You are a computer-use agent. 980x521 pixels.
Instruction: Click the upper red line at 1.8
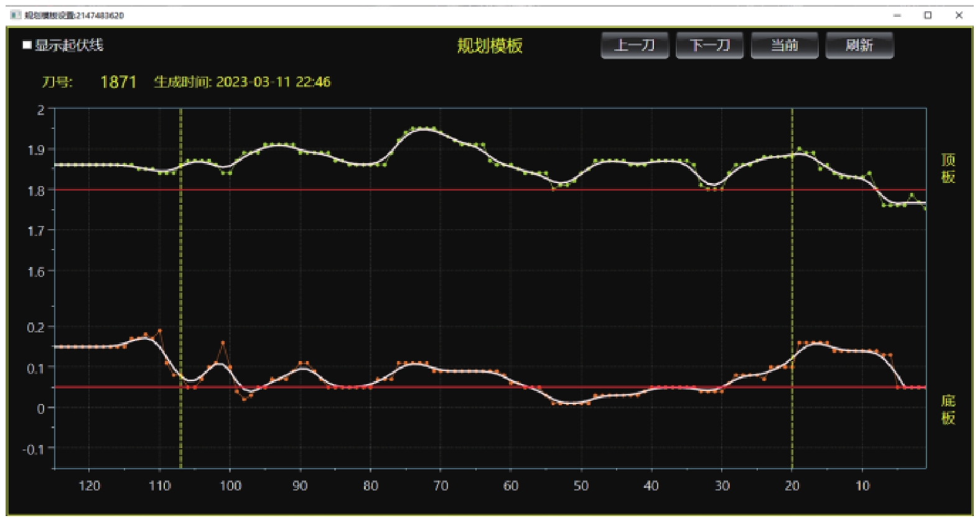pos(436,190)
